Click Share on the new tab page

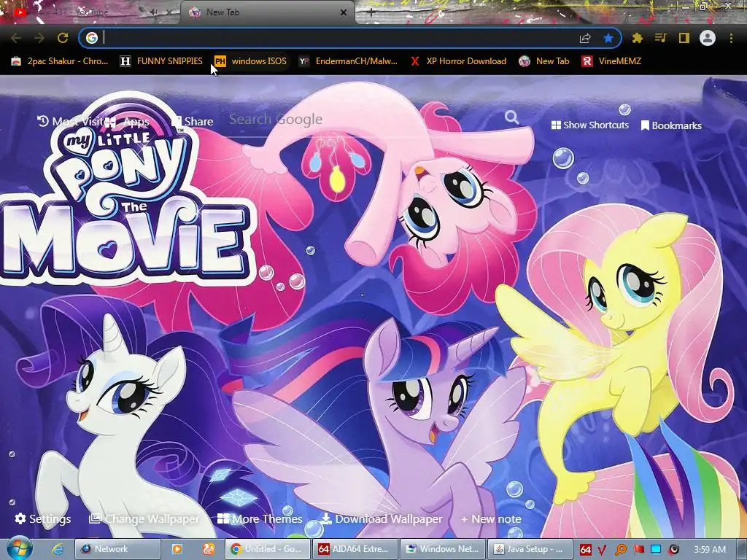pyautogui.click(x=193, y=122)
